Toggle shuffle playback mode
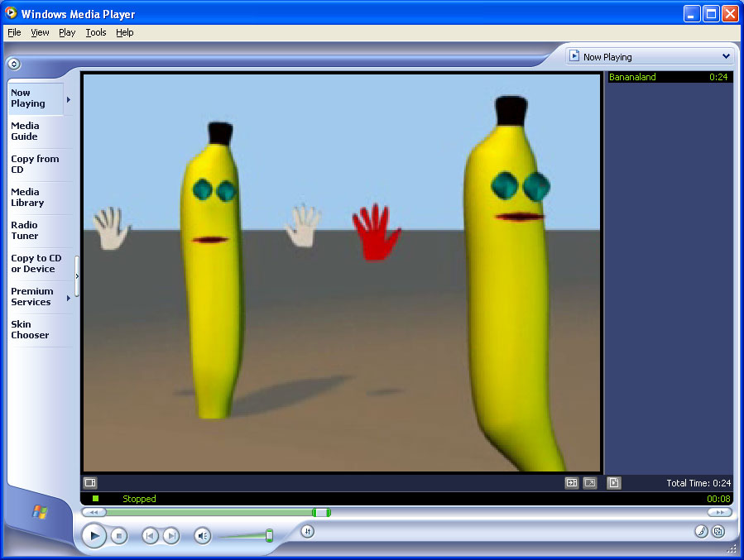 pyautogui.click(x=307, y=531)
